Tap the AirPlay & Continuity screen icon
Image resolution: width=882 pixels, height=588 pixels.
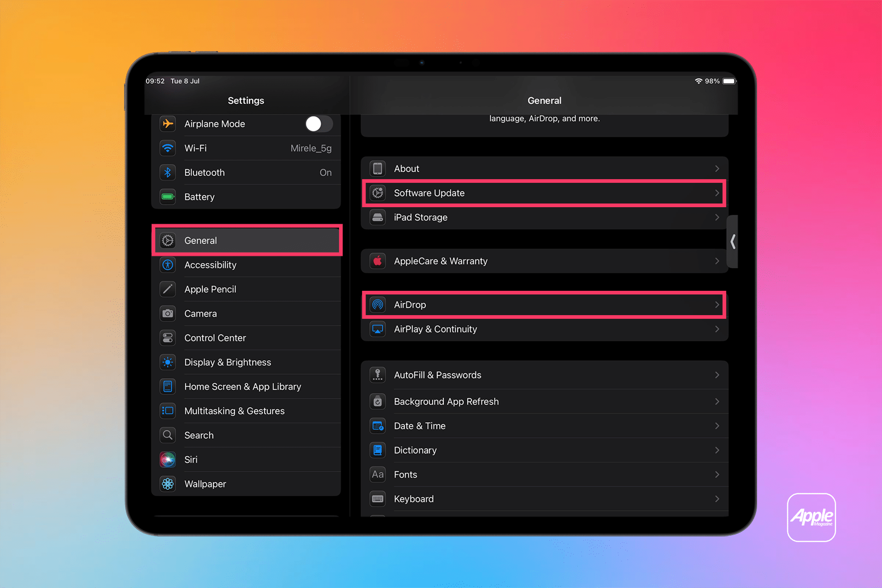(x=378, y=329)
